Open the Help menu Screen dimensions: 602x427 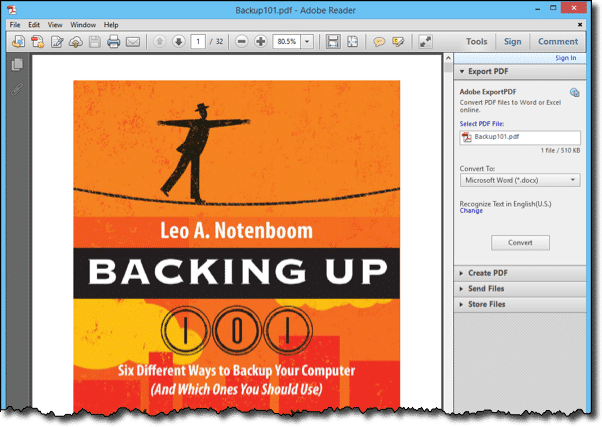pos(111,25)
